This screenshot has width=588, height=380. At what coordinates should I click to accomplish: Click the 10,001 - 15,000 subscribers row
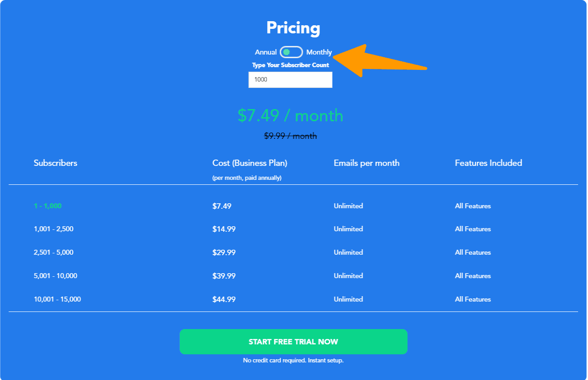(57, 299)
